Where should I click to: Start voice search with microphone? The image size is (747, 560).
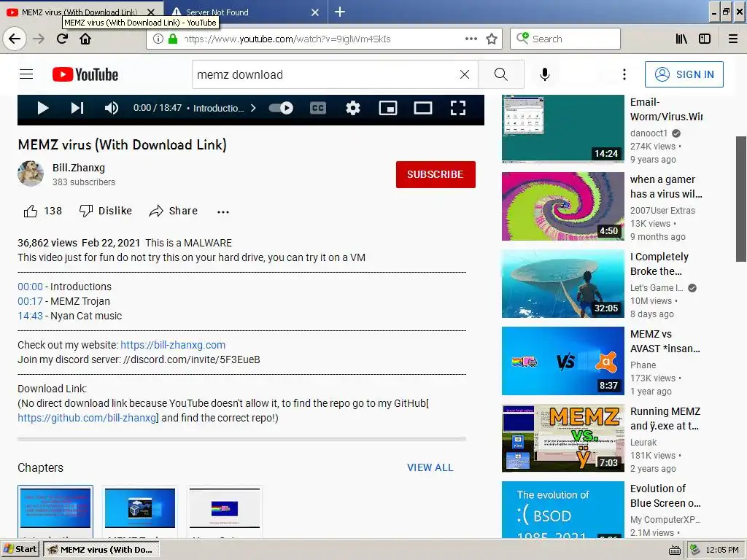(544, 74)
